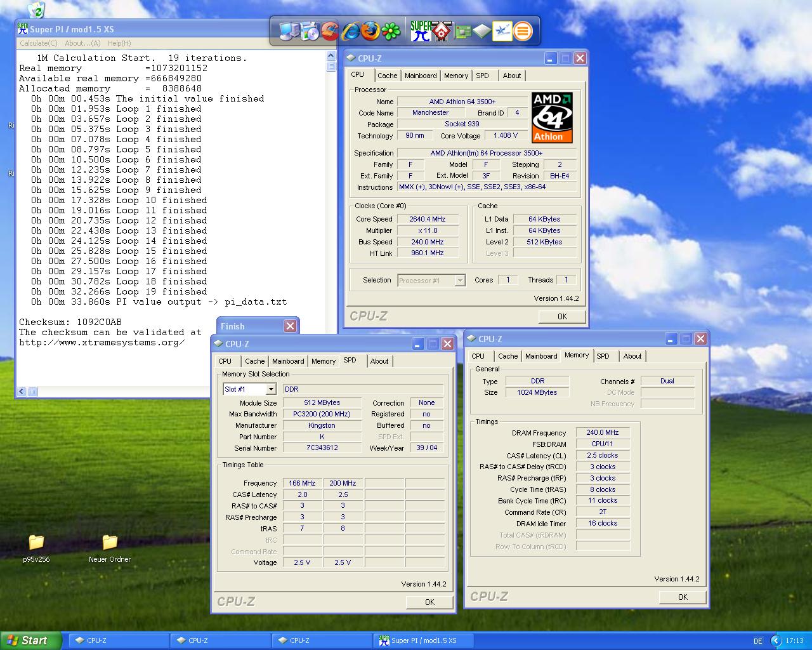812x650 pixels.
Task: Open SPD tab in CPU-Z CPU window
Action: [483, 76]
